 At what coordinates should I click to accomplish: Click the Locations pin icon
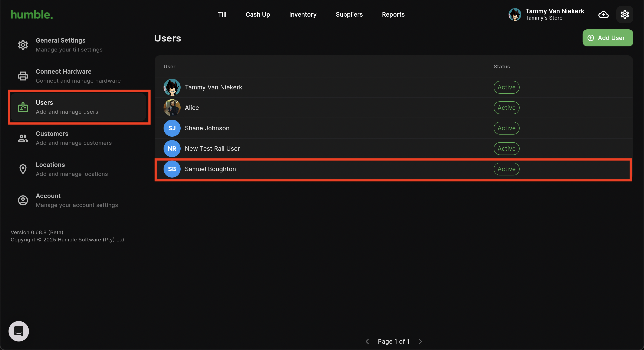tap(23, 169)
